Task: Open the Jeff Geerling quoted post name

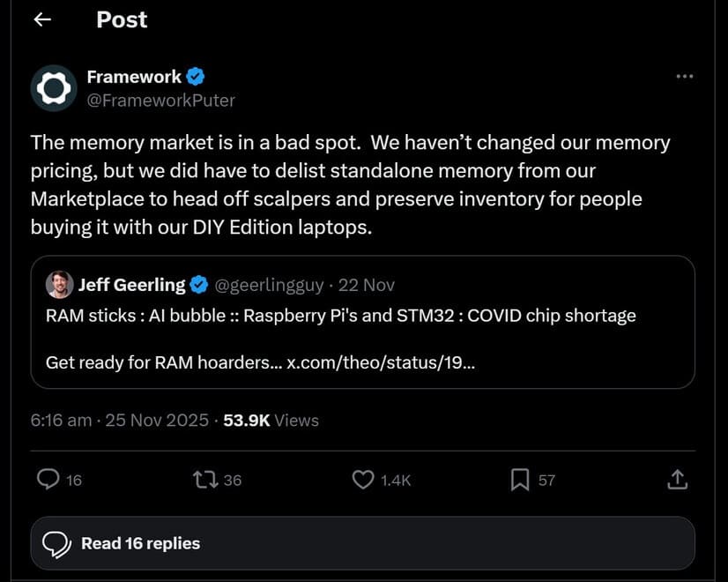Action: (131, 285)
